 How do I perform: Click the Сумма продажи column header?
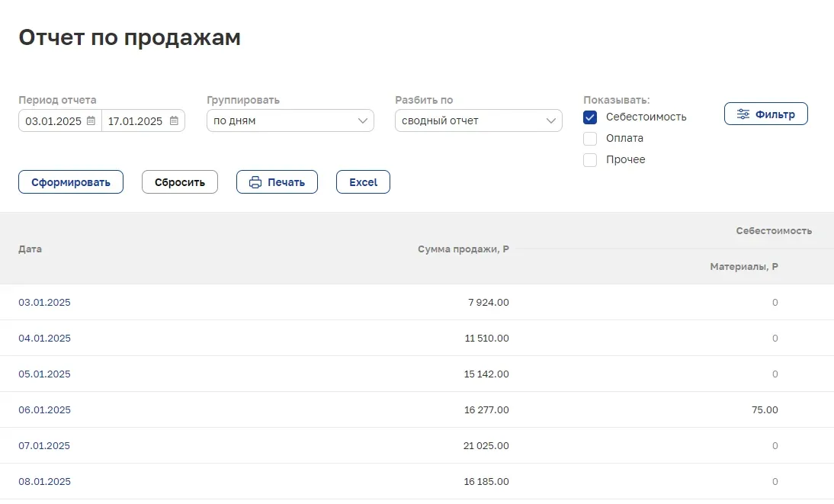(x=464, y=249)
